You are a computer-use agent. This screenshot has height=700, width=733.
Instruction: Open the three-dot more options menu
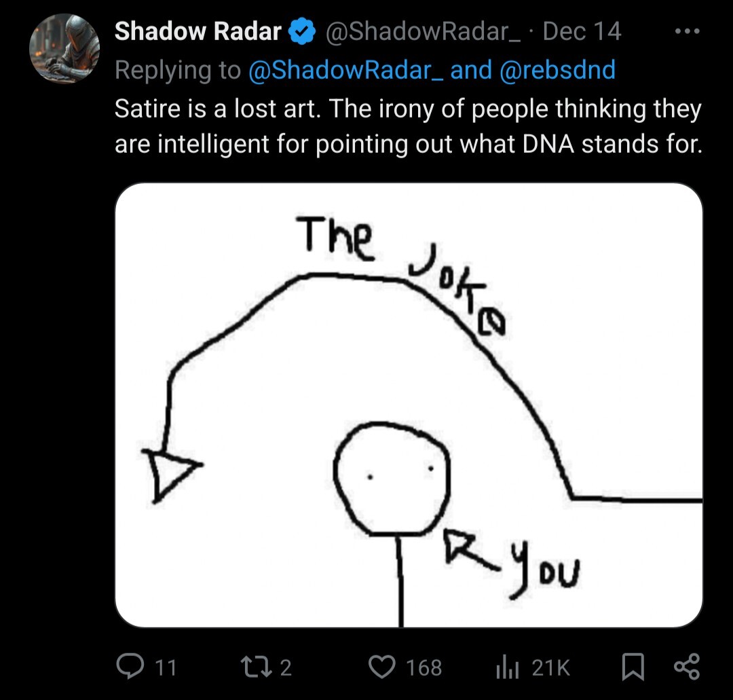[x=688, y=32]
